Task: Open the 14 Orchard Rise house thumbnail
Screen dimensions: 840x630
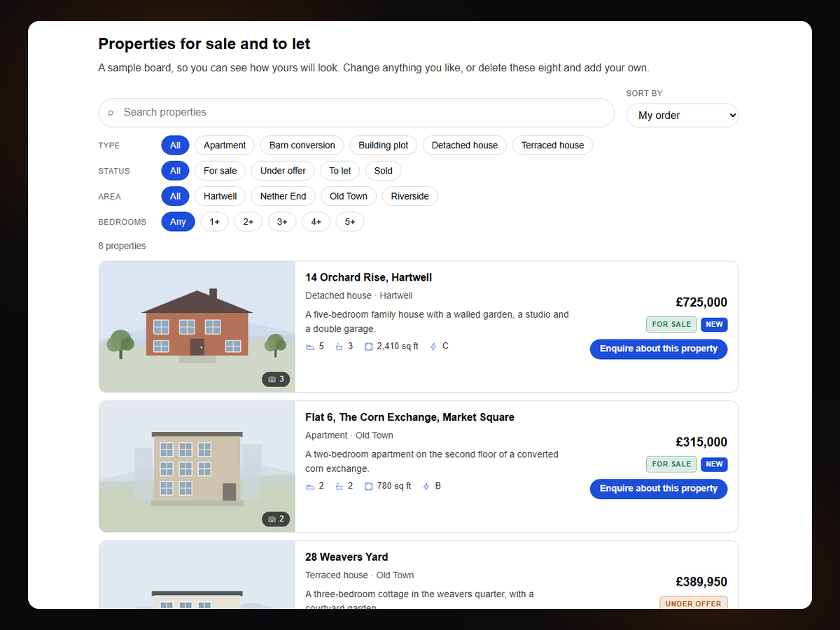Action: [197, 327]
